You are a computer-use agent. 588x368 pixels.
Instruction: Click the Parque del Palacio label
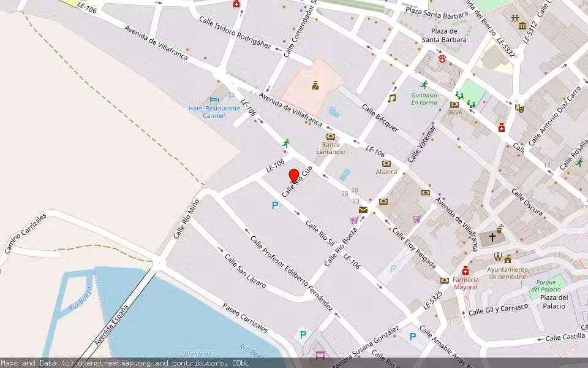click(x=546, y=286)
